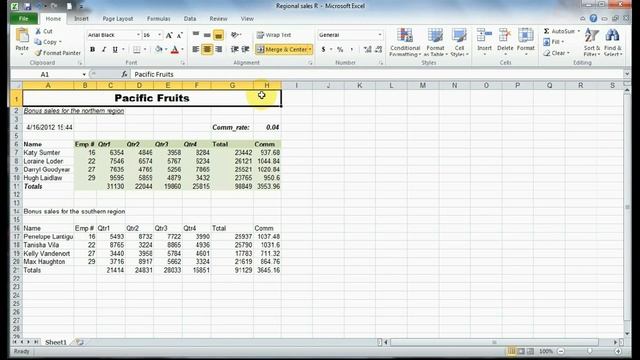Shrink font size icon
Viewport: 640px width, 360px height.
[179, 36]
